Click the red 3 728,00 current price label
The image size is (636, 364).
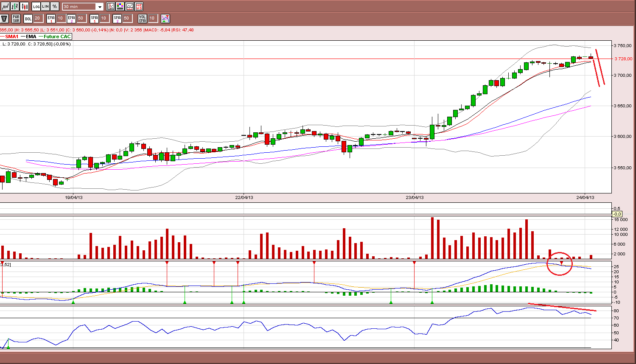[x=623, y=59]
